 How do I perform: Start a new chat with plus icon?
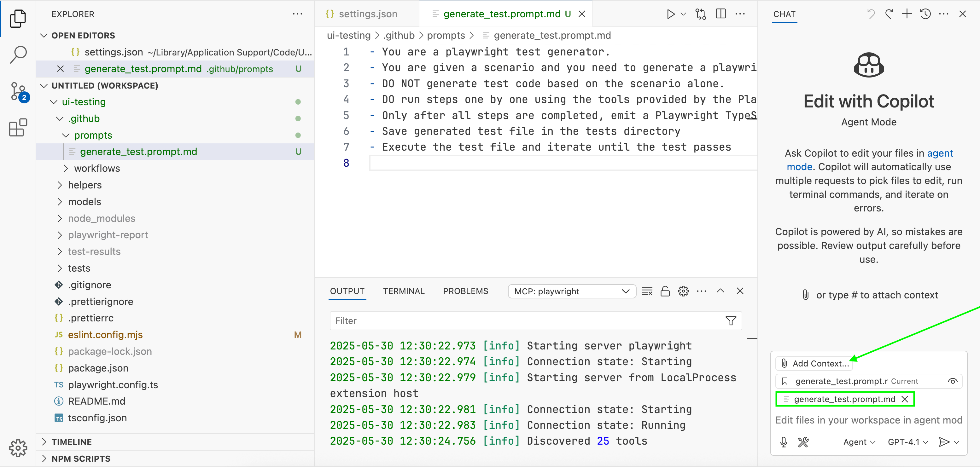907,14
